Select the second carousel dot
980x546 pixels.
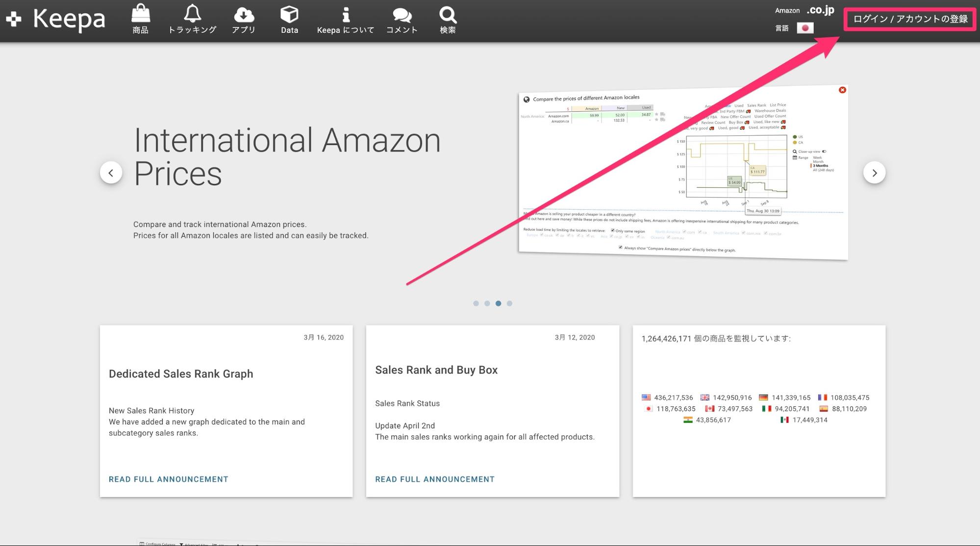(487, 303)
